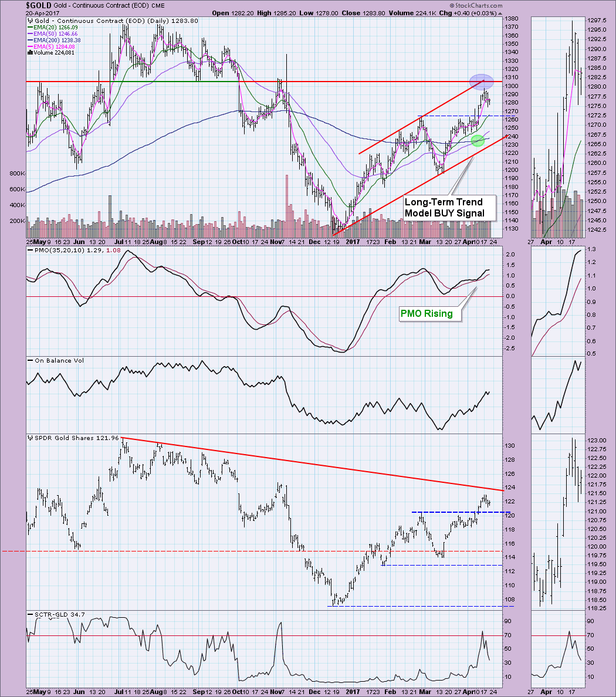Select the EMA(50) 1246.66 legend entry
This screenshot has height=697, width=616.
pyautogui.click(x=52, y=34)
